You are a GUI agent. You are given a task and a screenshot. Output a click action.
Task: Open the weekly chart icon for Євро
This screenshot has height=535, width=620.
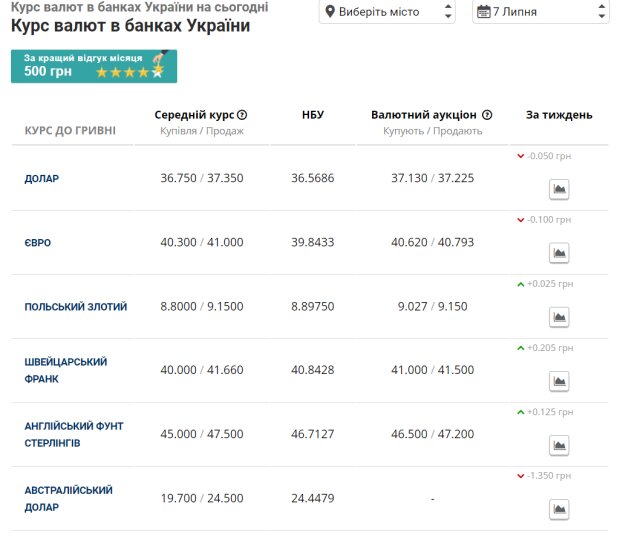[559, 253]
